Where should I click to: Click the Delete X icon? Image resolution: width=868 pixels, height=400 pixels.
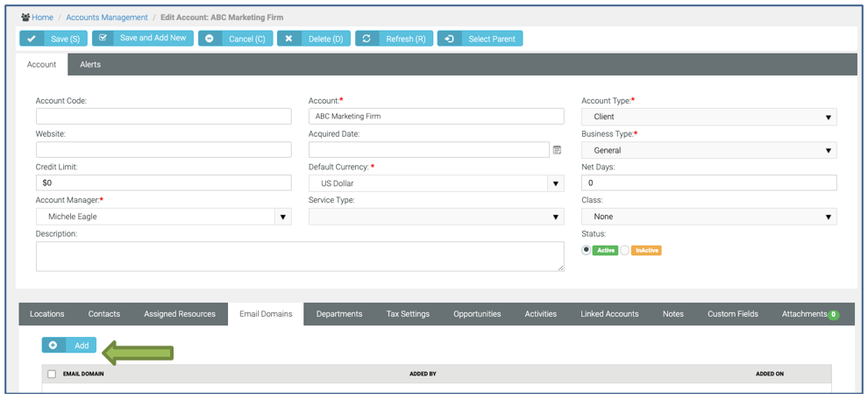288,39
